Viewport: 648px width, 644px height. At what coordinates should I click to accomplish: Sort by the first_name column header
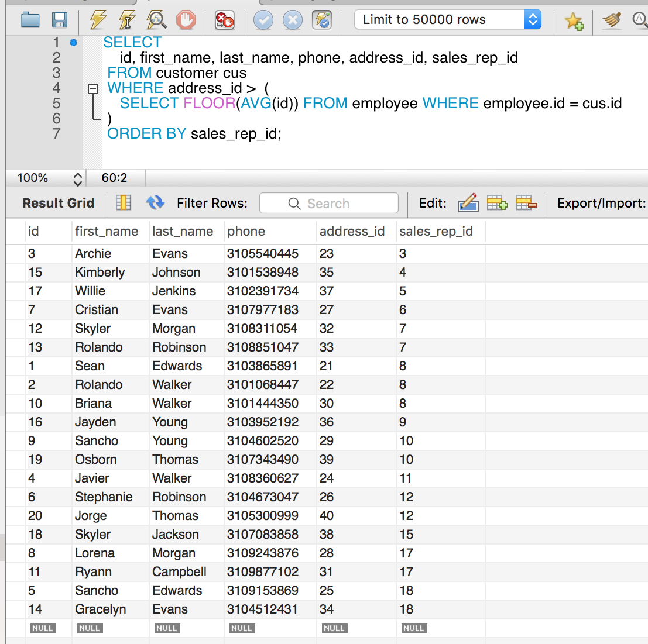[111, 231]
